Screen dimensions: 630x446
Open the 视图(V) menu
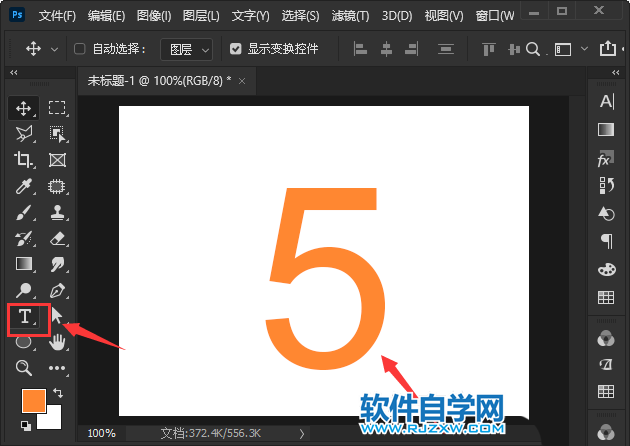click(x=444, y=16)
